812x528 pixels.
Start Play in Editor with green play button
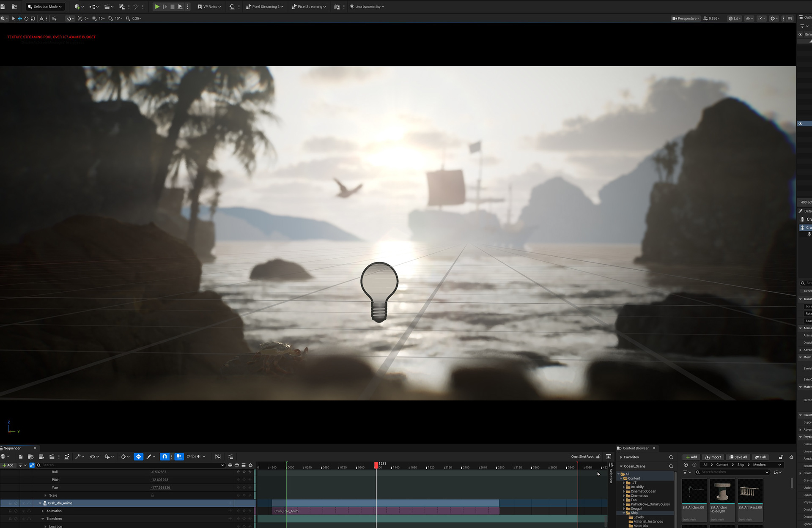157,7
